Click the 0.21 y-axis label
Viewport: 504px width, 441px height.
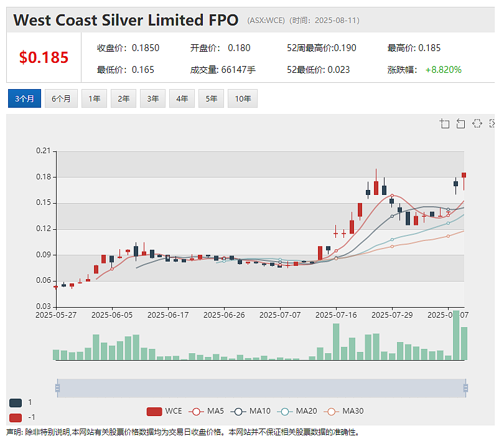[44, 151]
